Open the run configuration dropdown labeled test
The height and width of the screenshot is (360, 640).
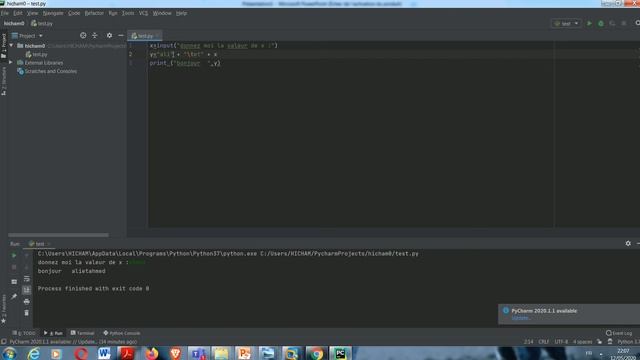tap(566, 24)
